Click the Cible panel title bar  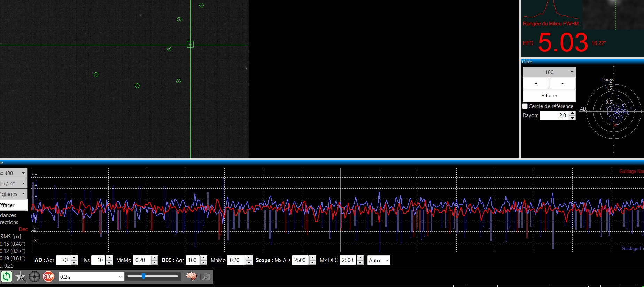tap(582, 62)
